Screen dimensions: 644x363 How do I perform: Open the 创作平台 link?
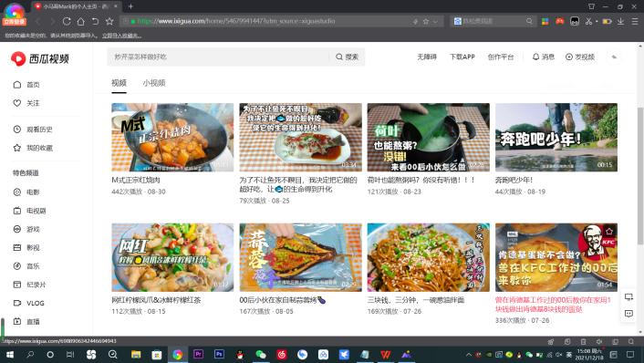click(x=501, y=57)
